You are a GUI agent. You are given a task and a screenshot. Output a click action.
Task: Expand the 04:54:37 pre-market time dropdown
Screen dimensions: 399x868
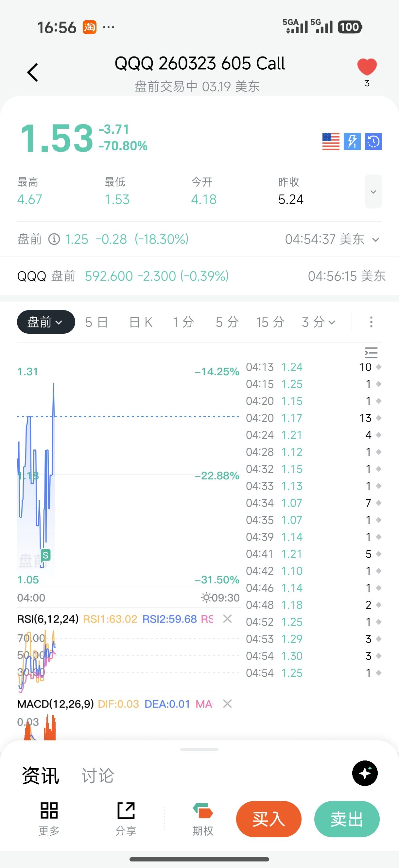(375, 240)
